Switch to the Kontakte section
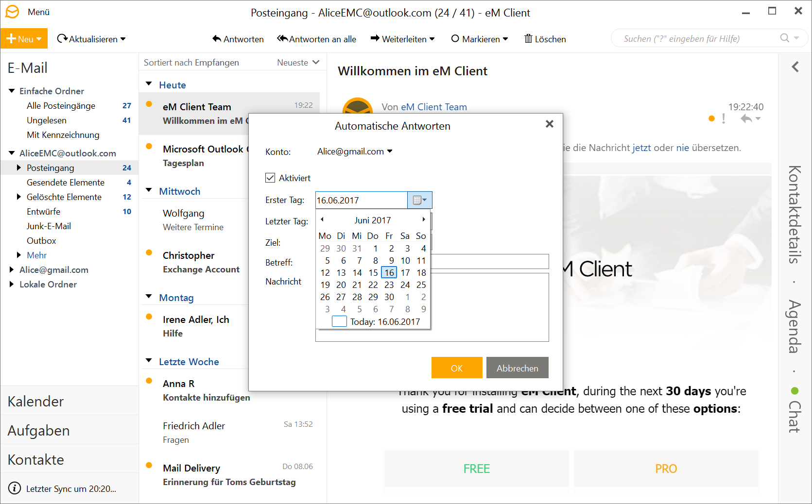Viewport: 812px width, 504px height. [x=69, y=459]
